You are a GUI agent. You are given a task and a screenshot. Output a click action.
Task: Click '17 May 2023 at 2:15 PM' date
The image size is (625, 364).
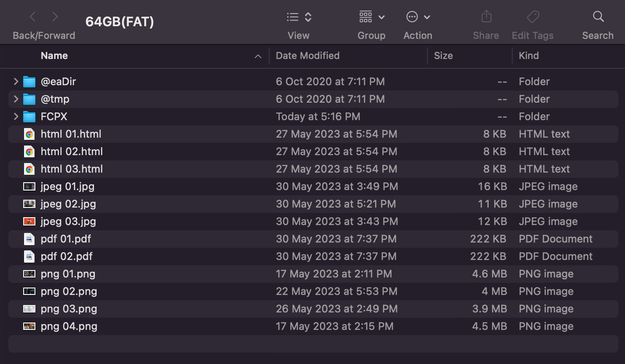pyautogui.click(x=334, y=326)
